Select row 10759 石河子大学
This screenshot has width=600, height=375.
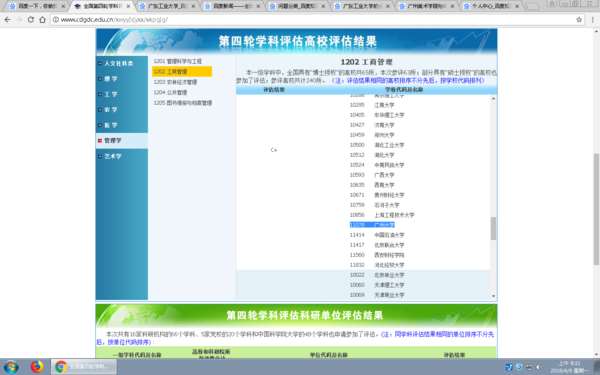click(375, 205)
